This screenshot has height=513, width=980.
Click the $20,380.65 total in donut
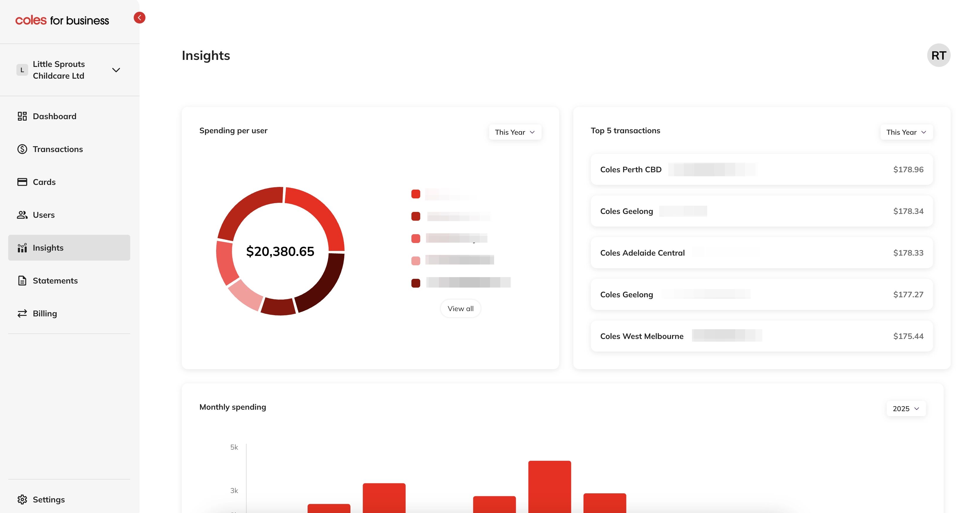point(280,251)
